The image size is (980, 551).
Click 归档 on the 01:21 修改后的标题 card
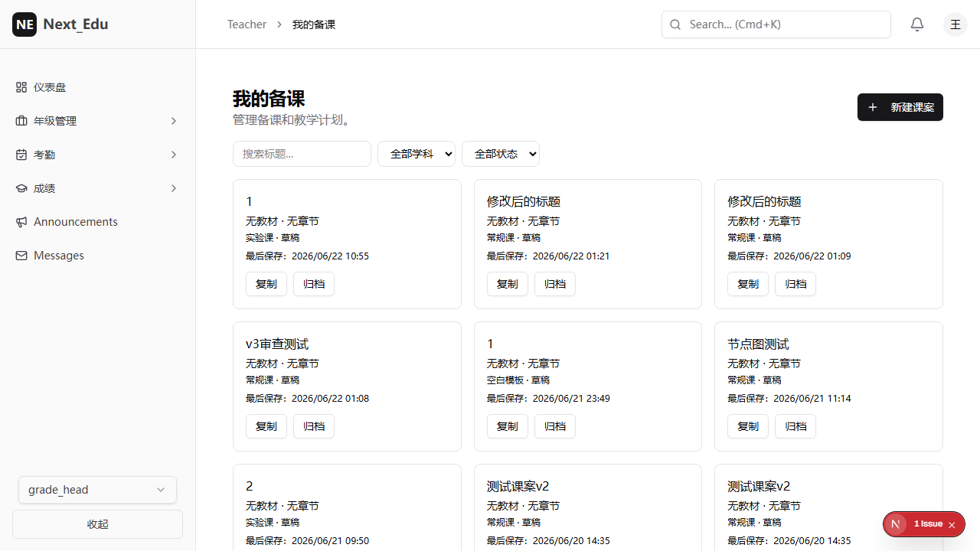pyautogui.click(x=555, y=284)
